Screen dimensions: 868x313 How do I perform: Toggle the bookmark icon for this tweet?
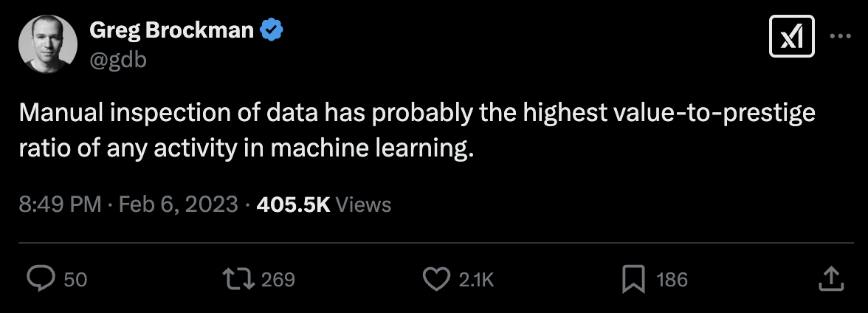click(x=633, y=279)
